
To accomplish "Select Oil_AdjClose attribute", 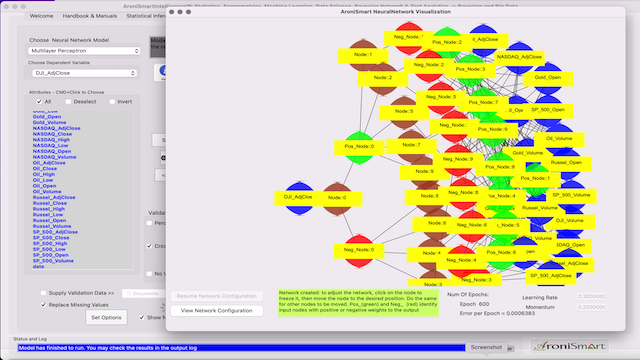I will [49, 163].
